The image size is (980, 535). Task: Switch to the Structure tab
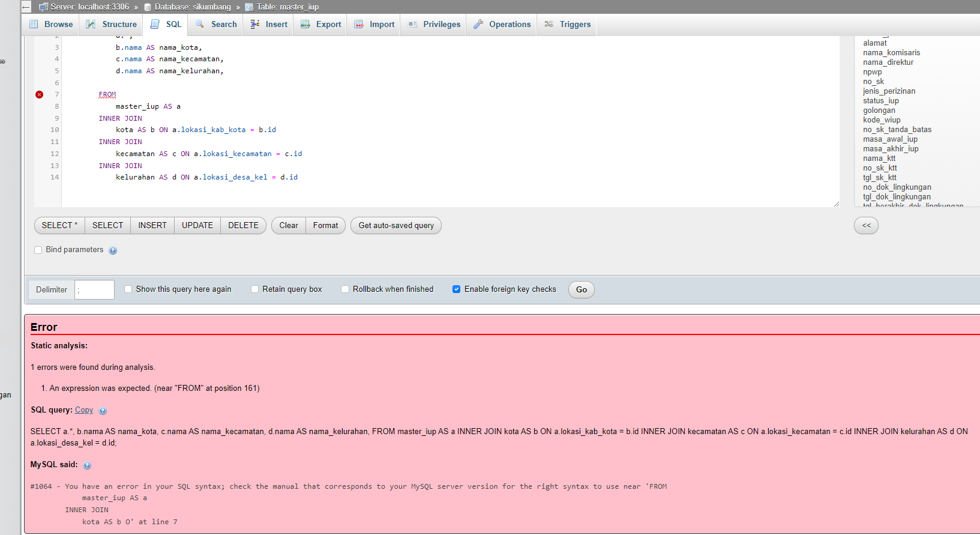112,25
